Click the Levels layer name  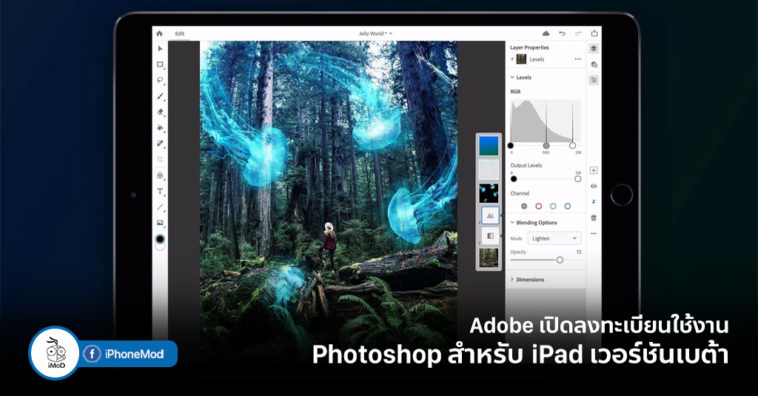tap(537, 59)
